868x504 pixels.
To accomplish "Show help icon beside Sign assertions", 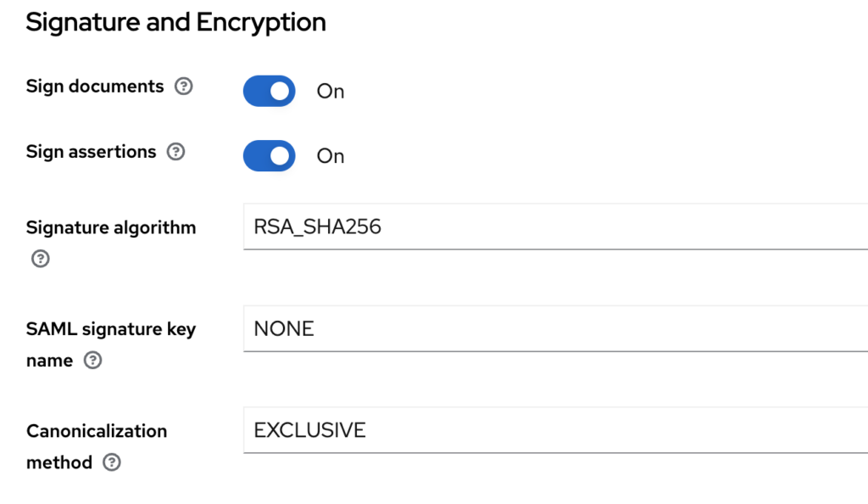I will (x=176, y=152).
